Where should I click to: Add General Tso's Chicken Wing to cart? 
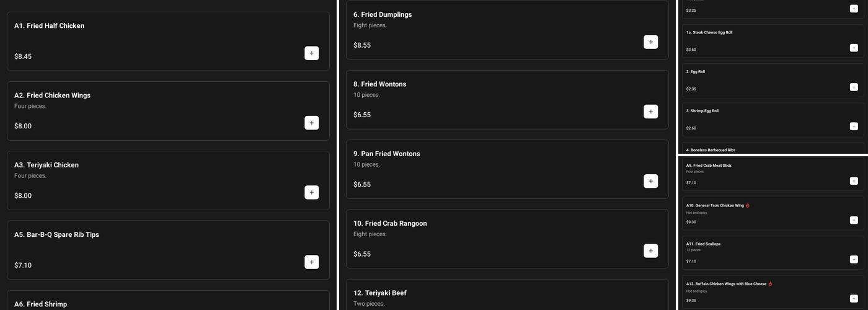tap(854, 220)
